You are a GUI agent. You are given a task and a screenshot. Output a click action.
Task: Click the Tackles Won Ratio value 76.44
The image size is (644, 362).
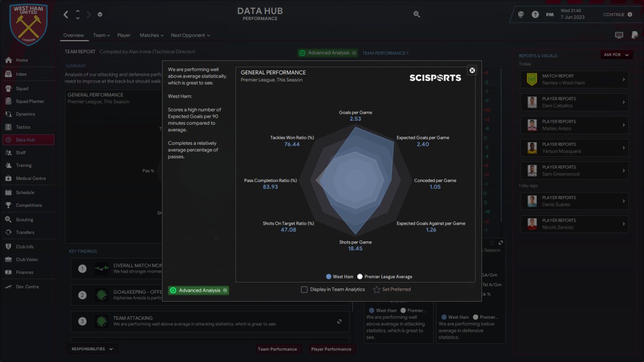click(x=292, y=144)
